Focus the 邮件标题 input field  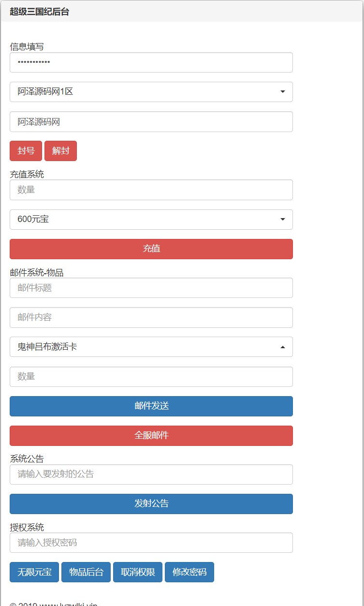click(x=151, y=288)
